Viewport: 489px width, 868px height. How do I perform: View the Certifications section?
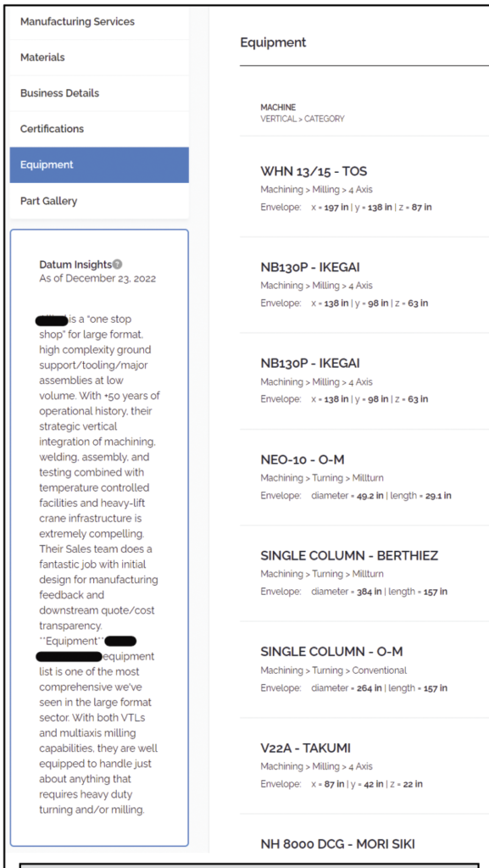click(50, 129)
